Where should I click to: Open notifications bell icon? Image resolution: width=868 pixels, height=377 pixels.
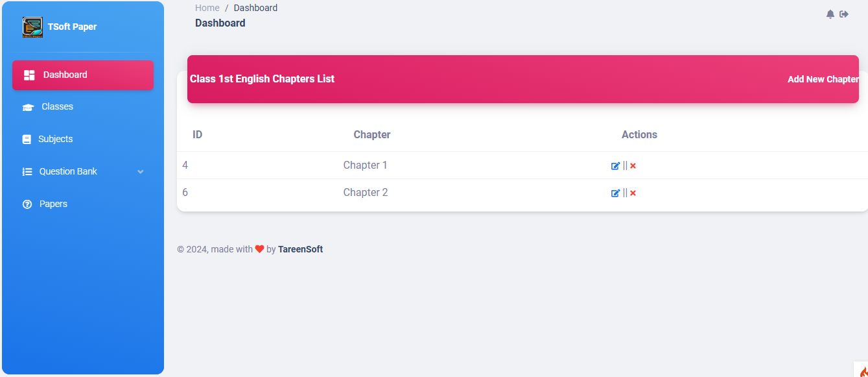pyautogui.click(x=830, y=14)
